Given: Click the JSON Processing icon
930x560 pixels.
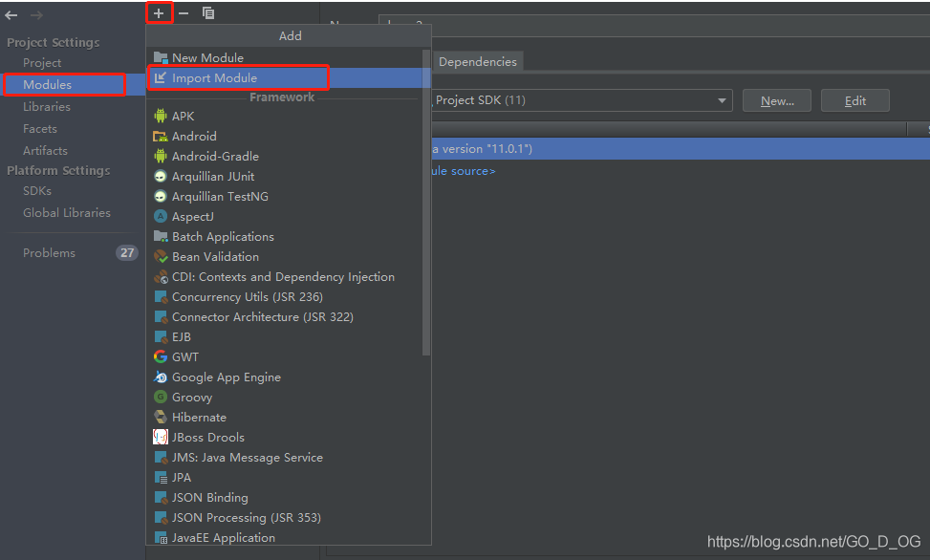Looking at the screenshot, I should (161, 517).
